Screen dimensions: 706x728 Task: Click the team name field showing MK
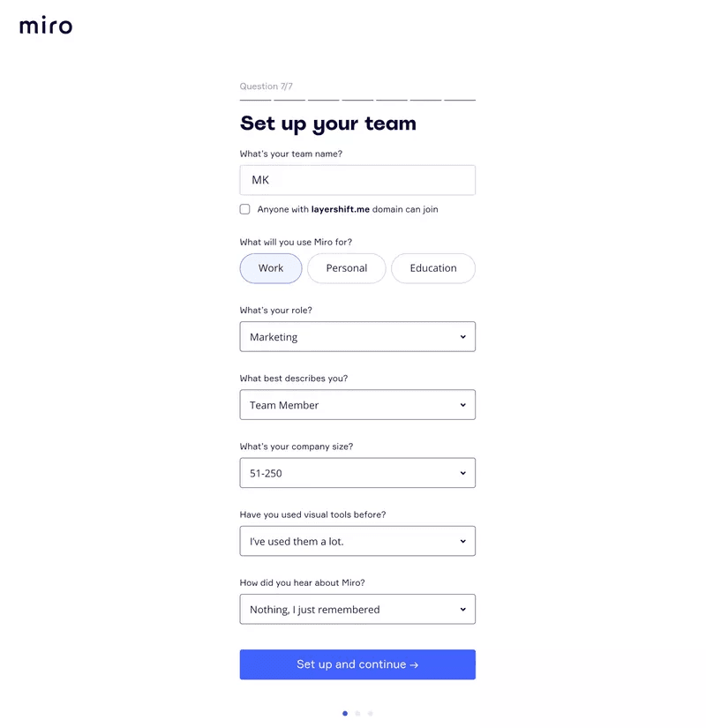point(357,179)
